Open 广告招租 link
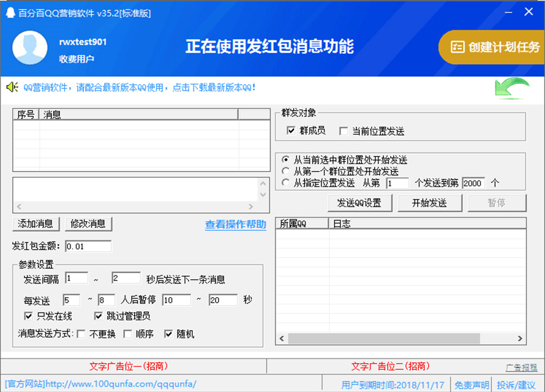The width and height of the screenshot is (545, 392). (x=521, y=367)
